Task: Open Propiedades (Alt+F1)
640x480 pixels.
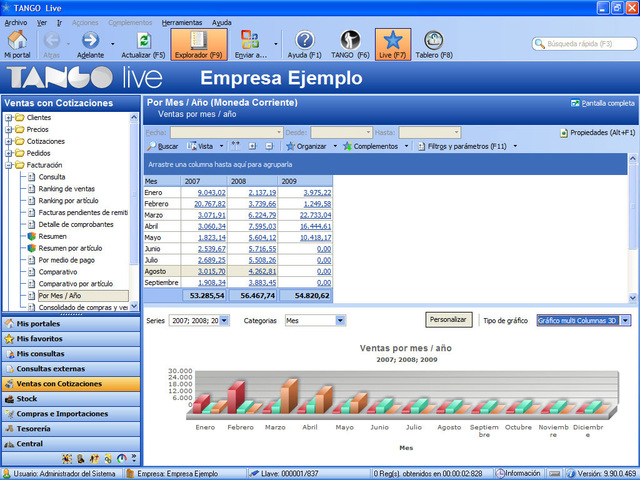Action: (598, 133)
